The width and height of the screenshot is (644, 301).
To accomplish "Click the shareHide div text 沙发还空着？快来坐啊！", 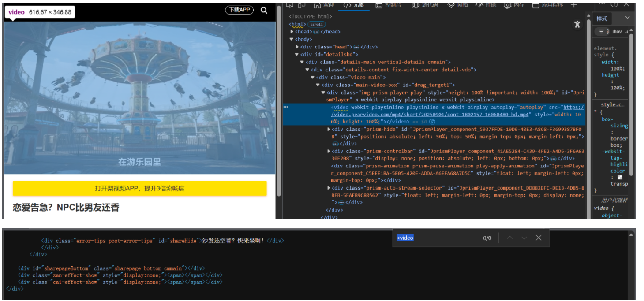I will [233, 241].
